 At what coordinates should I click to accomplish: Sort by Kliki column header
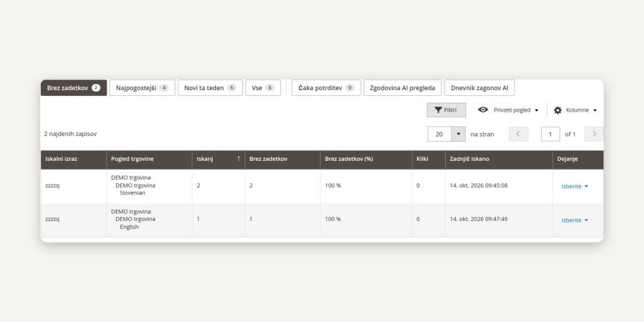click(429, 160)
